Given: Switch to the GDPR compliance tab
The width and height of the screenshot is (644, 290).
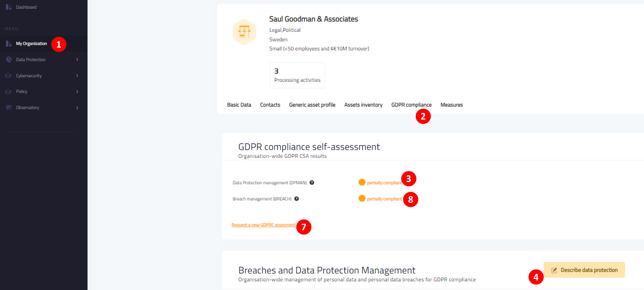Looking at the screenshot, I should [x=411, y=105].
